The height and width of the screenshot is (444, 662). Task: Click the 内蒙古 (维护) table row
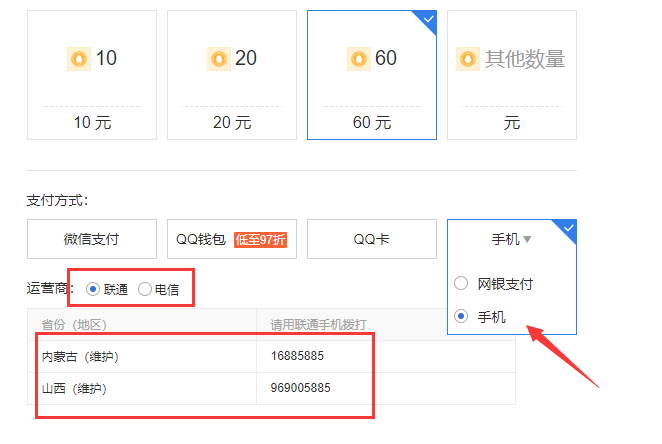click(271, 357)
